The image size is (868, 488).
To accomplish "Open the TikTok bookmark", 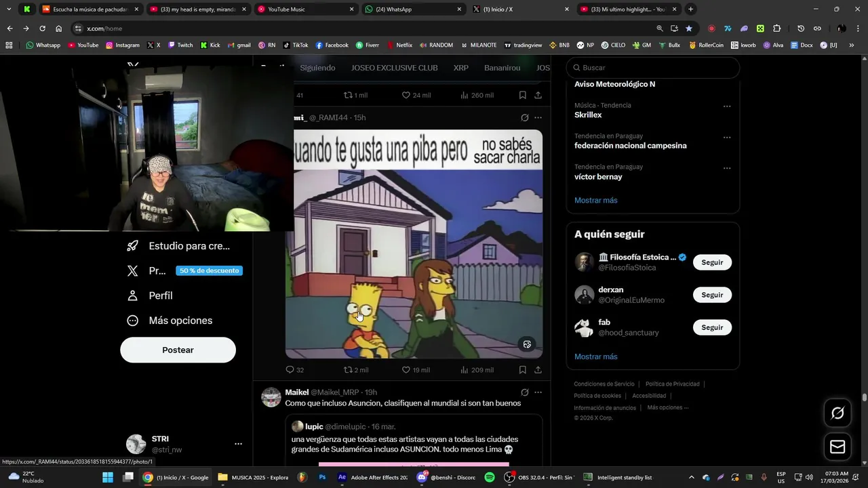I will coord(296,45).
